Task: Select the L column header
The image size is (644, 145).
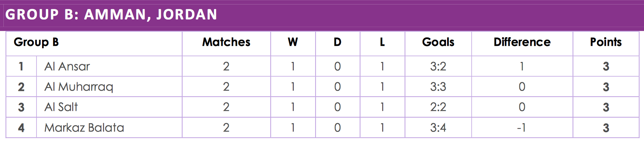Action: (382, 42)
